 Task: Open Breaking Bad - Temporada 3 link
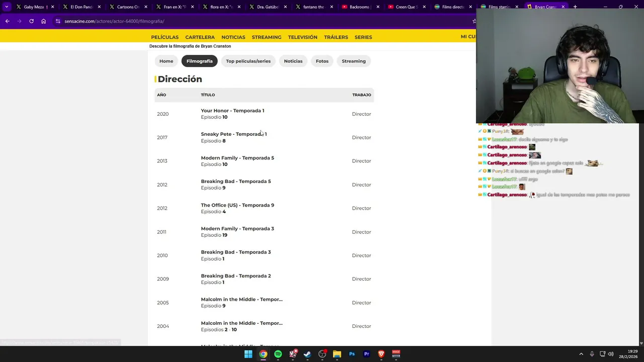click(236, 252)
